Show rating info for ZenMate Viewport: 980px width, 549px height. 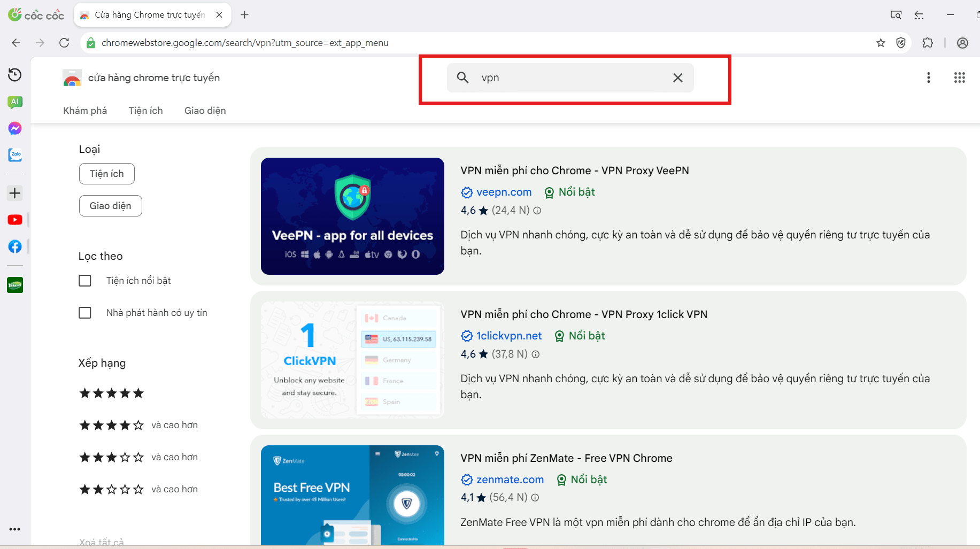click(535, 498)
